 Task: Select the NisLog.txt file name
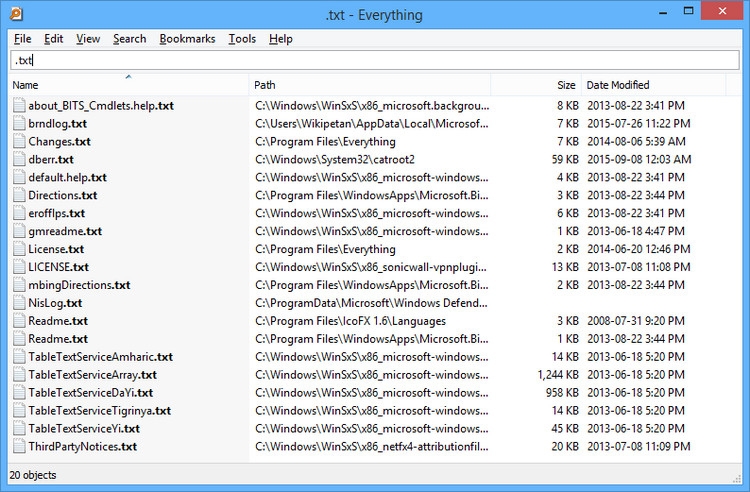click(55, 303)
